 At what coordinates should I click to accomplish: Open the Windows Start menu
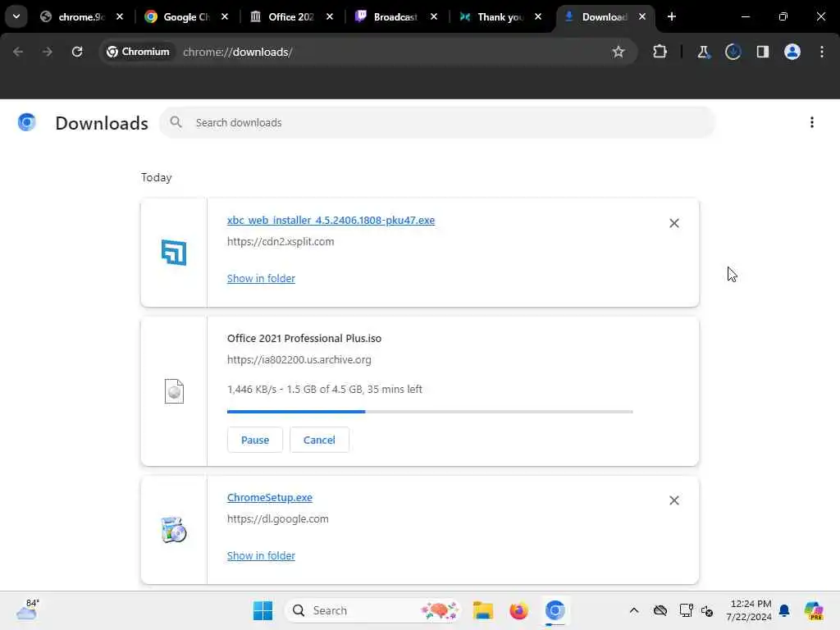click(x=262, y=610)
